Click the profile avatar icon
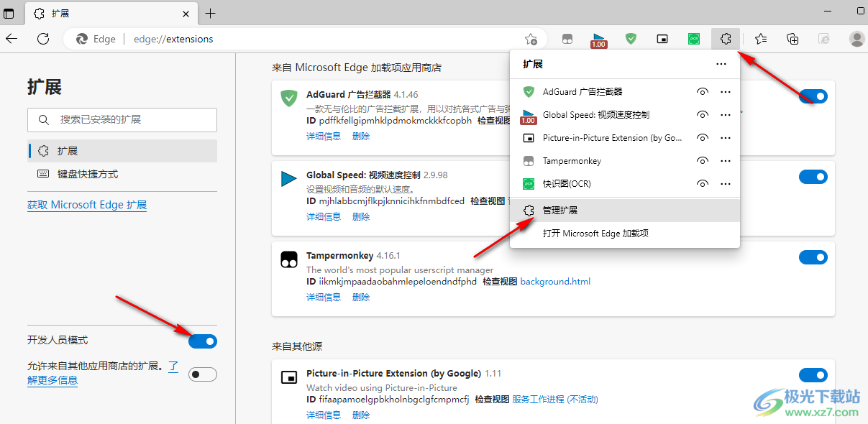 click(856, 39)
